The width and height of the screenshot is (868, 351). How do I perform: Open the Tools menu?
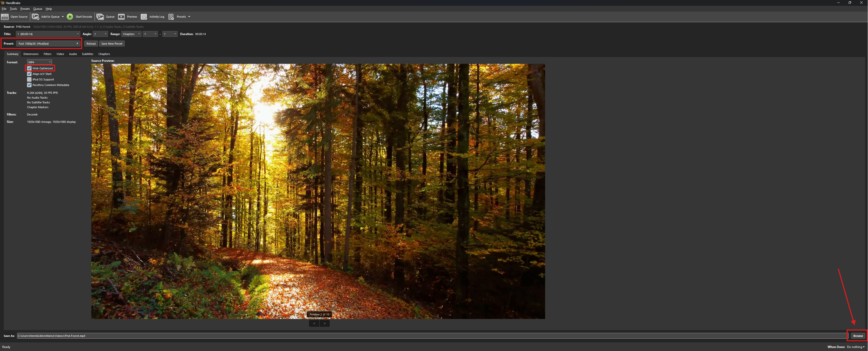click(13, 9)
